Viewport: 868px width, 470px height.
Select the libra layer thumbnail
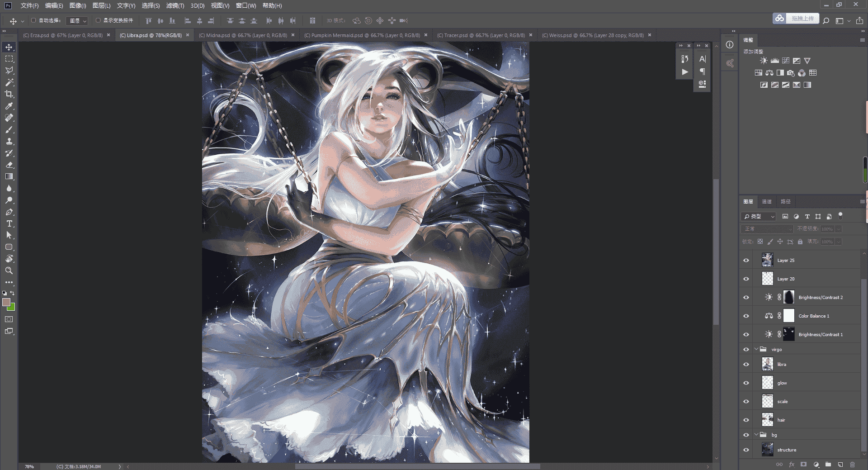pyautogui.click(x=768, y=364)
